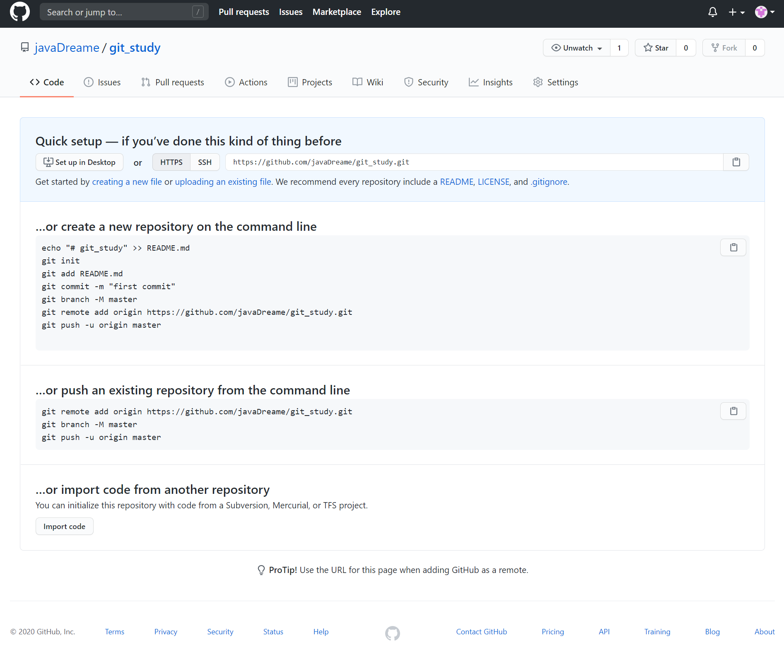Switch to the repository Issues tab
Viewport: 784px width, 672px height.
tap(102, 82)
